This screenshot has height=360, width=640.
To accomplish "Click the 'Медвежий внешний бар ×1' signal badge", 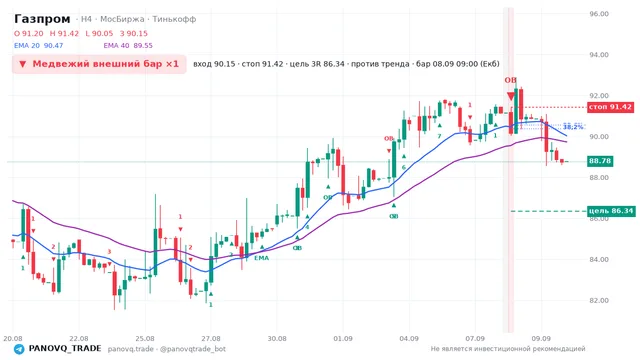I will click(x=99, y=64).
